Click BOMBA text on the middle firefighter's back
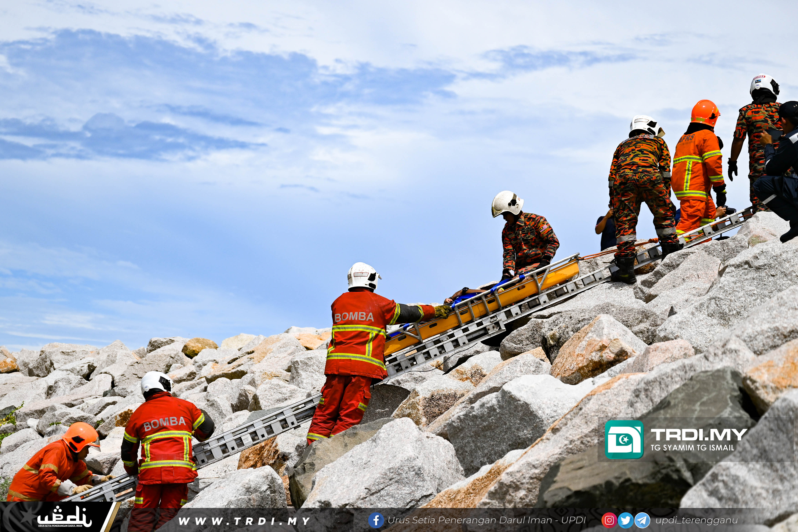798x532 pixels. [354, 317]
